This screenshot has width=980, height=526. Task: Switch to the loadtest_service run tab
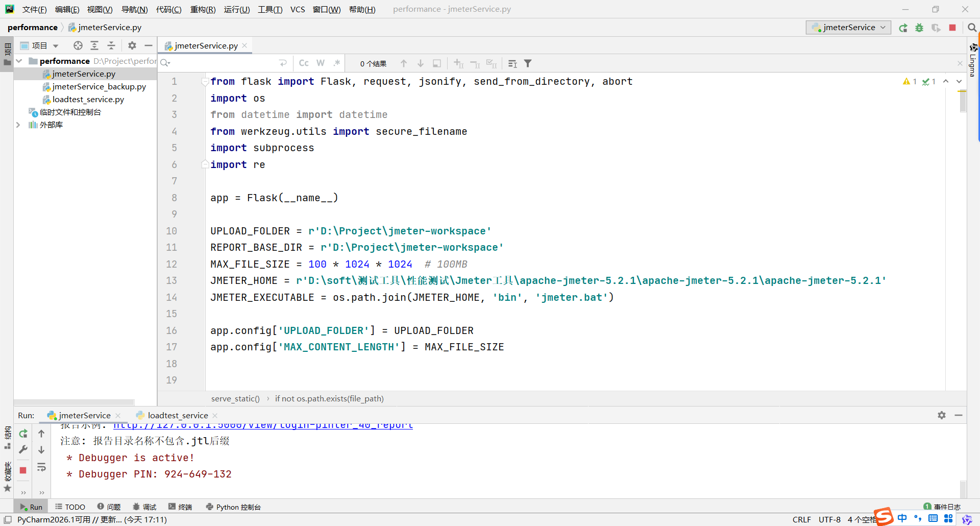178,415
